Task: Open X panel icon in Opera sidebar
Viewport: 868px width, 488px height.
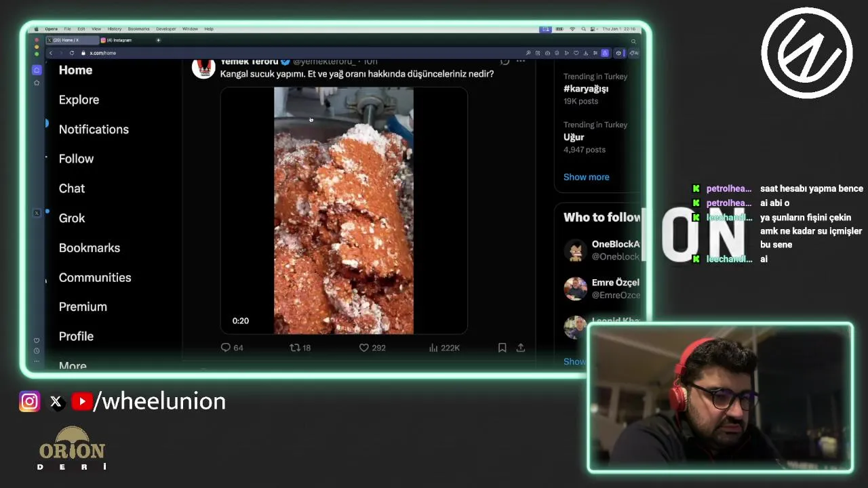Action: coord(37,213)
